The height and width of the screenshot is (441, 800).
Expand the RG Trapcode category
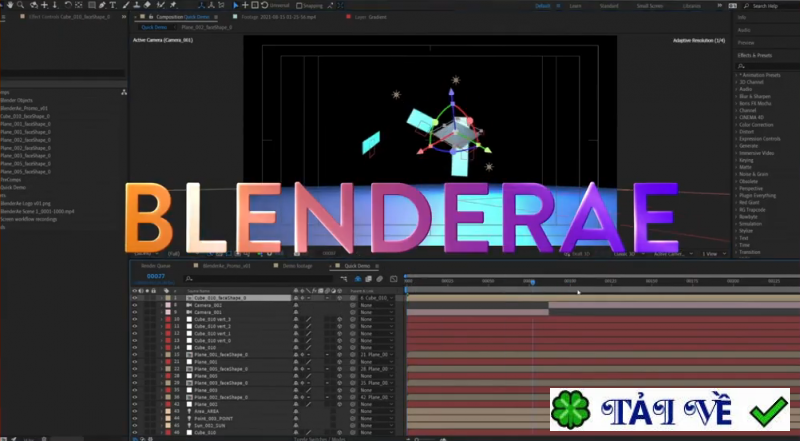[736, 209]
